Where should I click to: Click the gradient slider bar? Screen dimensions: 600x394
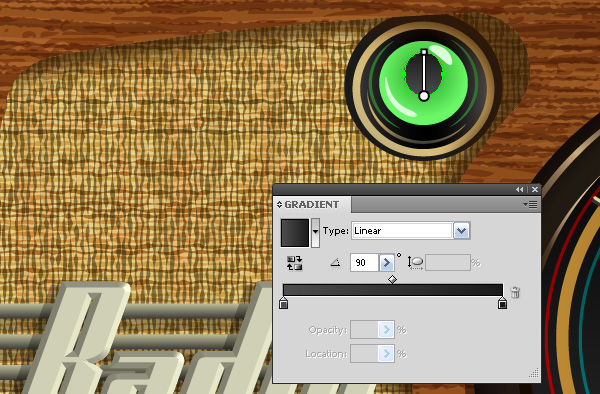[393, 290]
